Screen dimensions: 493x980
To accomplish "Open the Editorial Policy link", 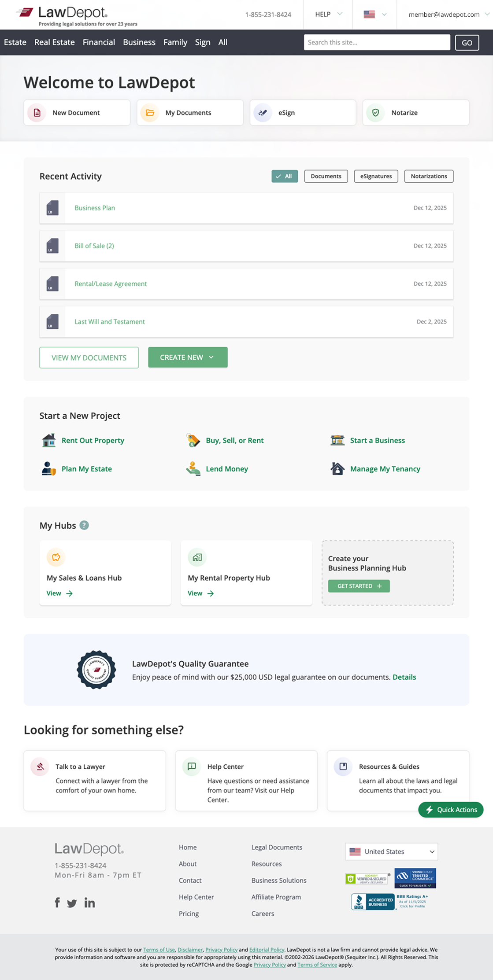I will [267, 950].
